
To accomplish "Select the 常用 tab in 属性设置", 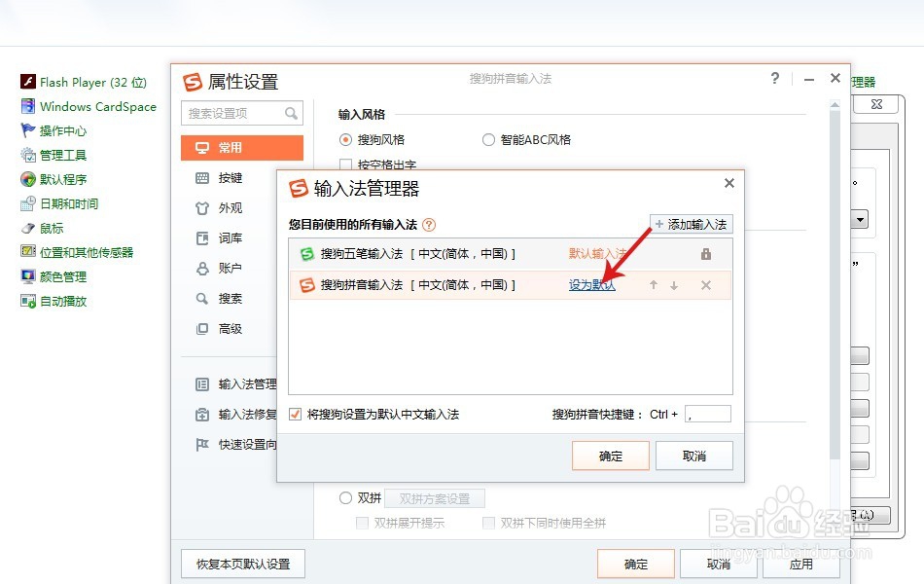I will [x=242, y=148].
